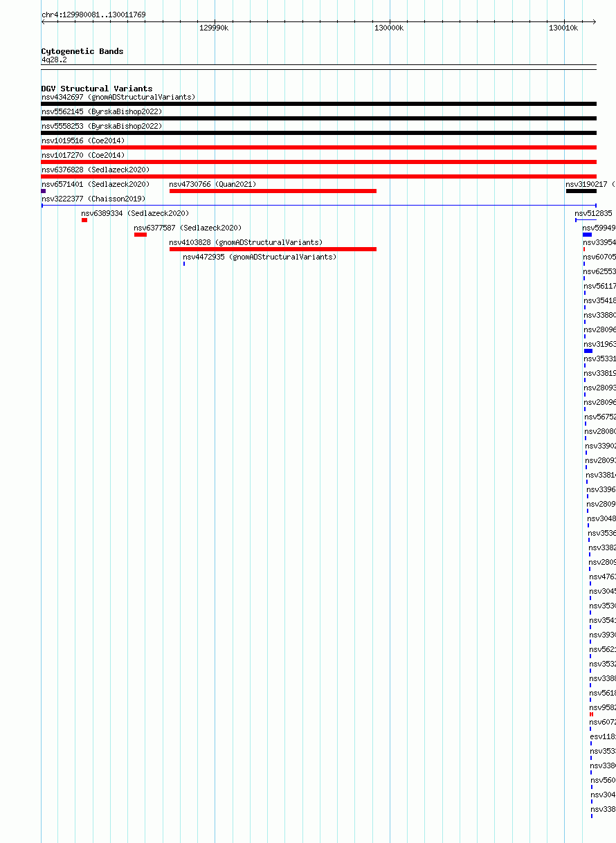Image resolution: width=616 pixels, height=843 pixels.
Task: Click the nsv5621 variant label
Action: [x=603, y=649]
